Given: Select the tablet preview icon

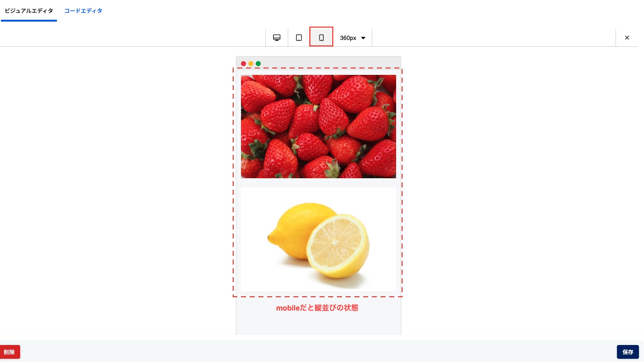Looking at the screenshot, I should point(299,38).
